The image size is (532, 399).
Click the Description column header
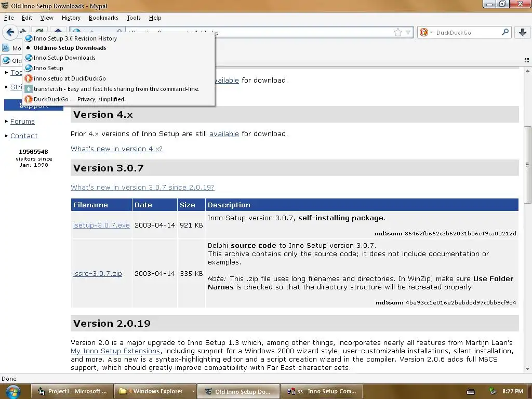tap(362, 205)
